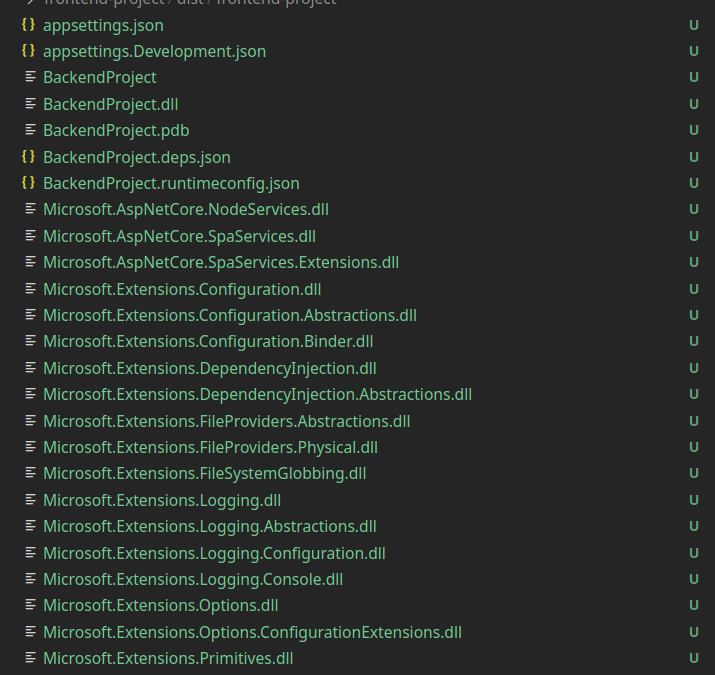715x675 pixels.
Task: Open Microsoft.Extensions.DependencyInjection.Abstractions.dll
Action: pyautogui.click(x=257, y=394)
